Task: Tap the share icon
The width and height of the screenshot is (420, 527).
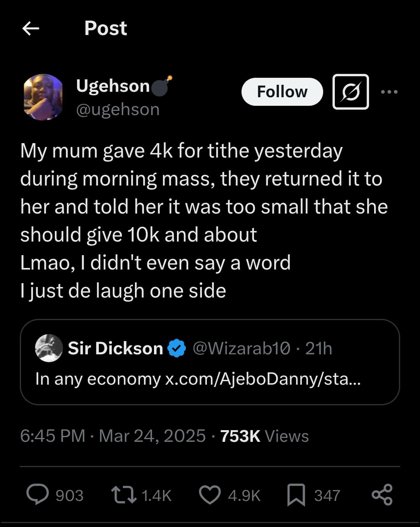Action: 382,495
